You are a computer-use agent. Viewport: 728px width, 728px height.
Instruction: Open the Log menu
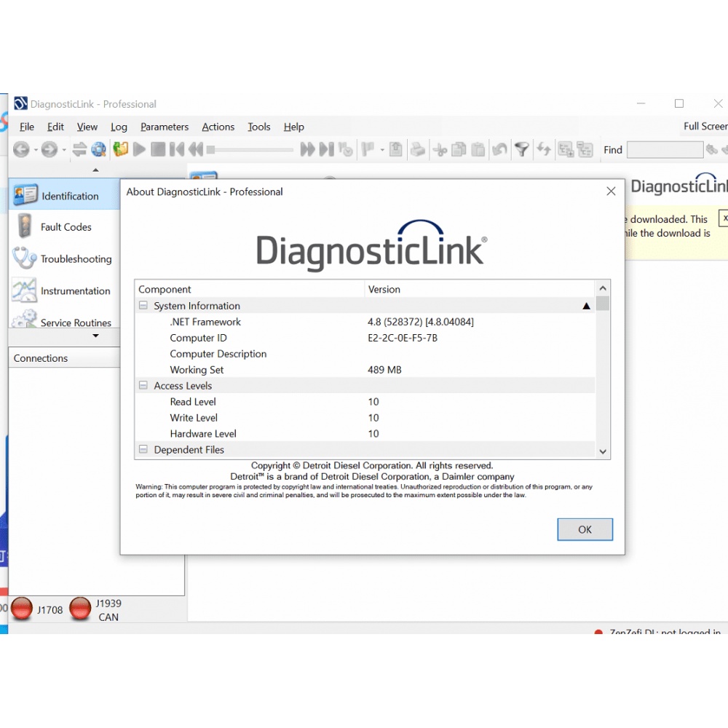pos(119,127)
